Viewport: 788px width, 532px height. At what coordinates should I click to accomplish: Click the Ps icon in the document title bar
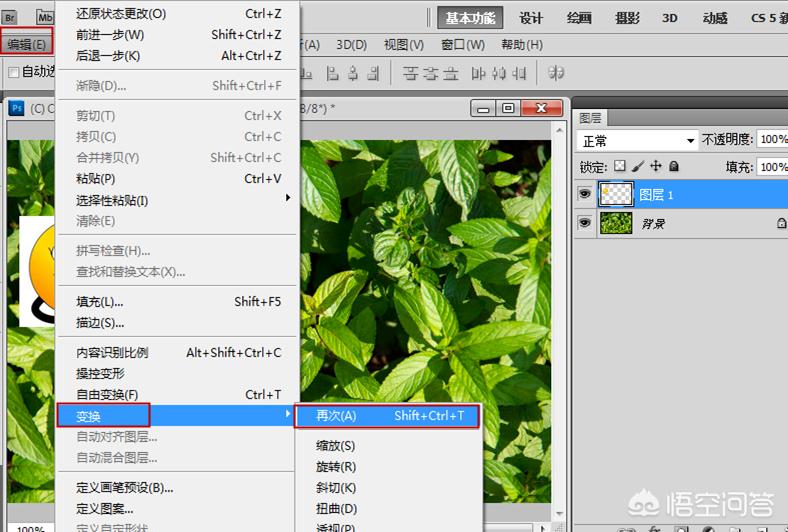[x=17, y=108]
